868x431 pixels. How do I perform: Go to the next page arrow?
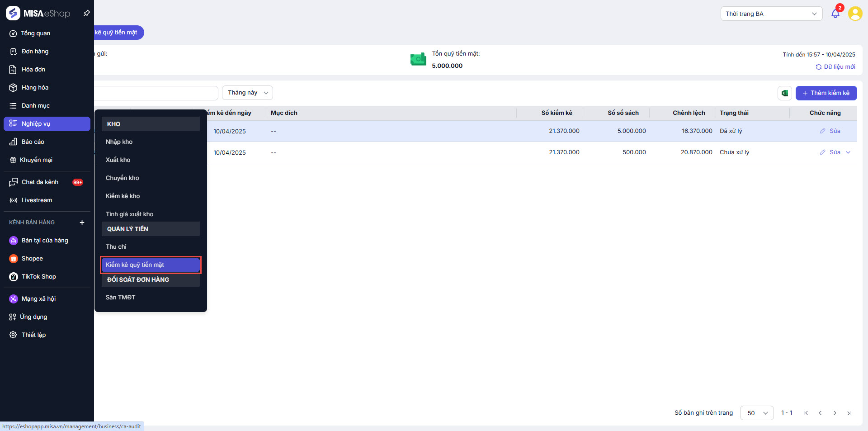pos(835,413)
